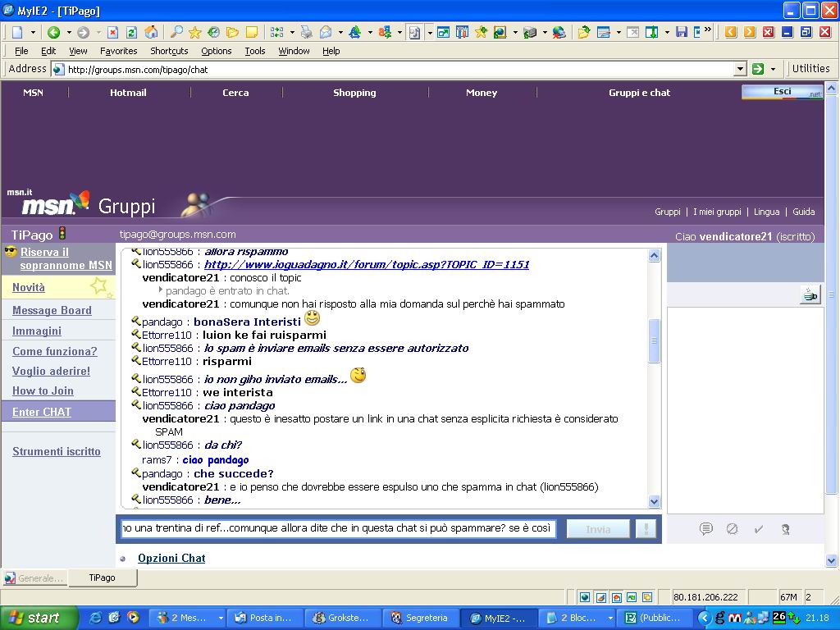Open Segreteria from the taskbar
This screenshot has height=630, width=840.
(x=421, y=618)
